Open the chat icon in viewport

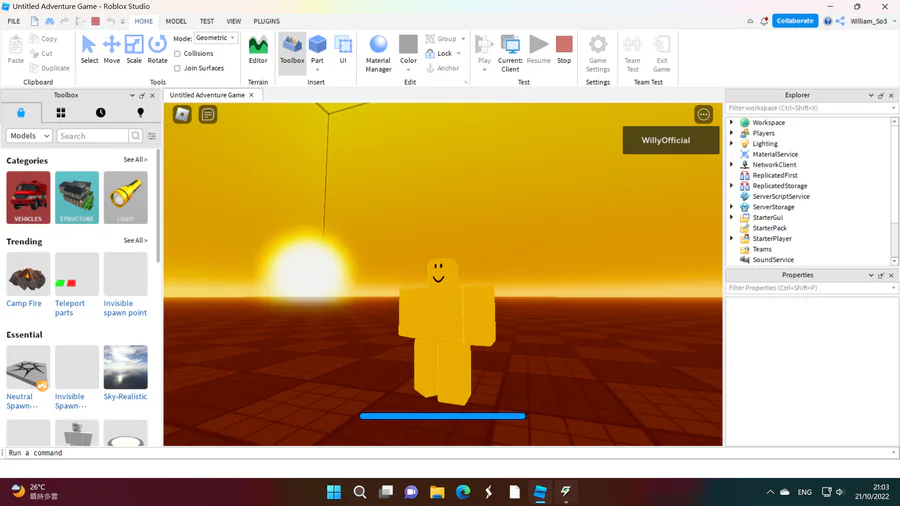click(x=208, y=115)
